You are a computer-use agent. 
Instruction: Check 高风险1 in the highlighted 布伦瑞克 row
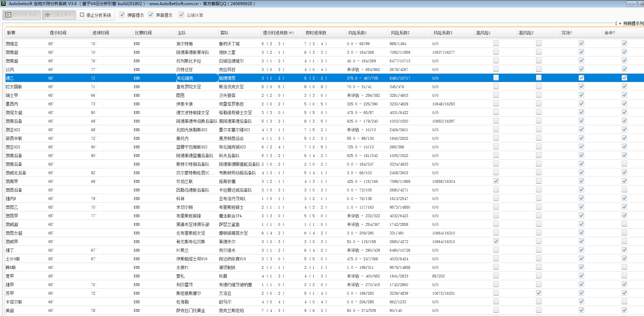(x=496, y=78)
